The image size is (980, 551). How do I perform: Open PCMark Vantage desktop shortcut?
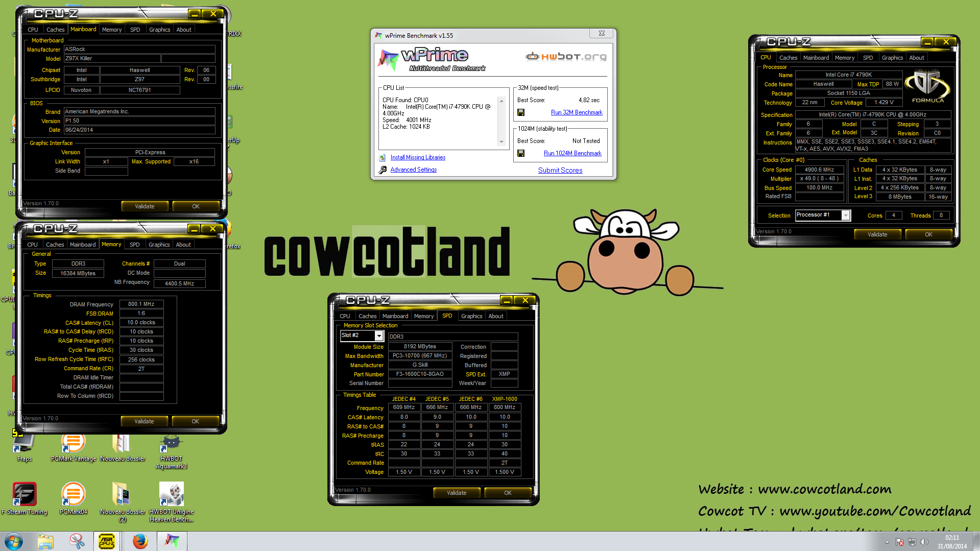coord(74,447)
